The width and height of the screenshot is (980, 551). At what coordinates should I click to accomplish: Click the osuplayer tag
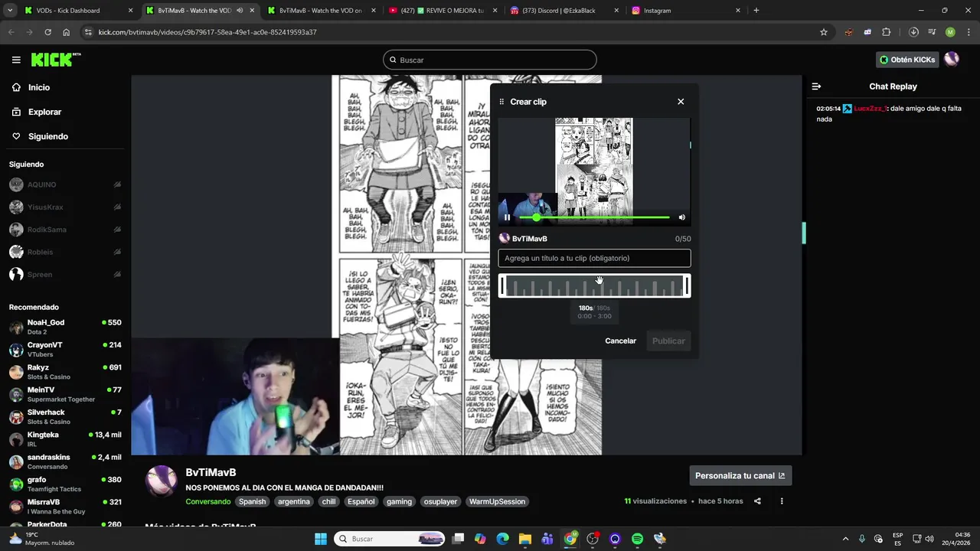click(440, 501)
